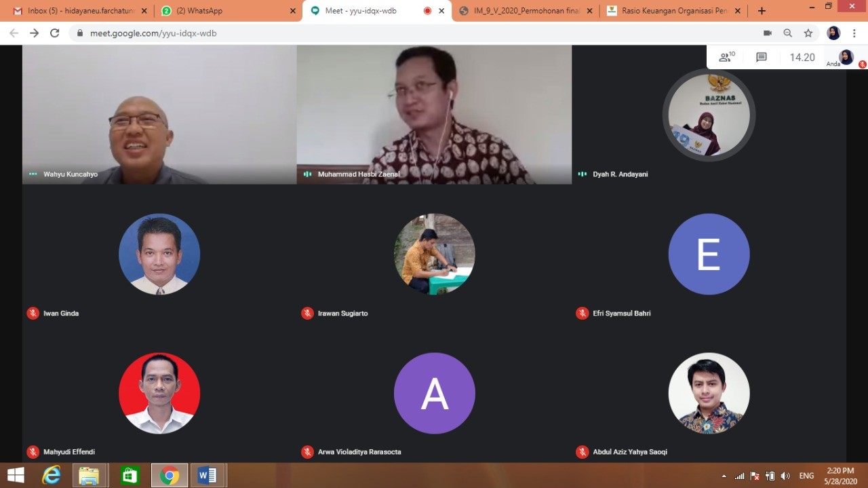This screenshot has width=868, height=488.
Task: Click the muted mic icon beside Mahyudi Effendi
Action: [x=33, y=451]
